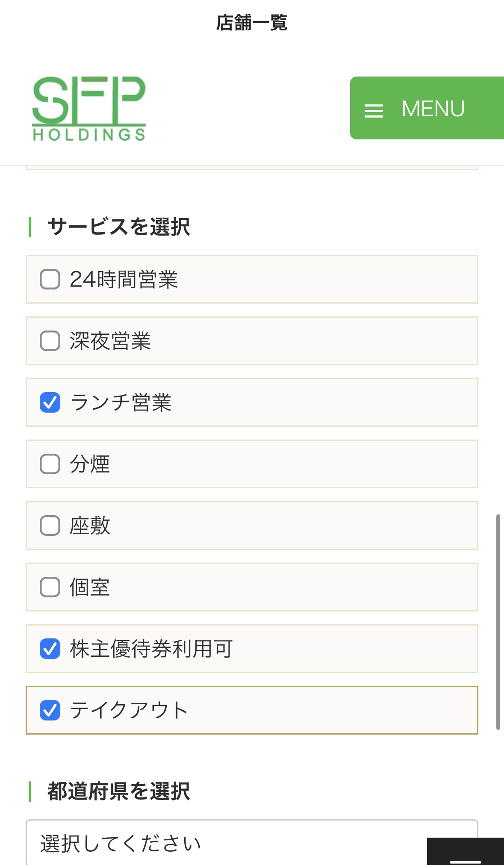The width and height of the screenshot is (504, 865).
Task: Toggle the 個室 checkbox on
Action: [x=50, y=587]
